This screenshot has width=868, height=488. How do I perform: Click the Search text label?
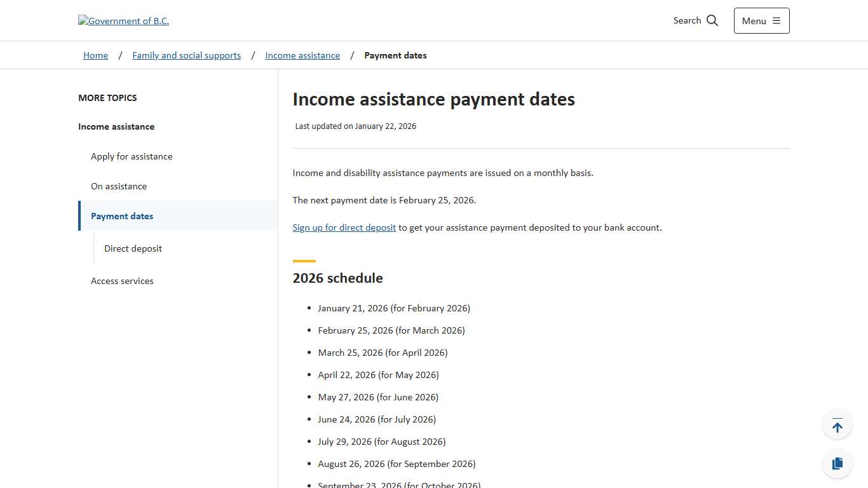click(687, 20)
